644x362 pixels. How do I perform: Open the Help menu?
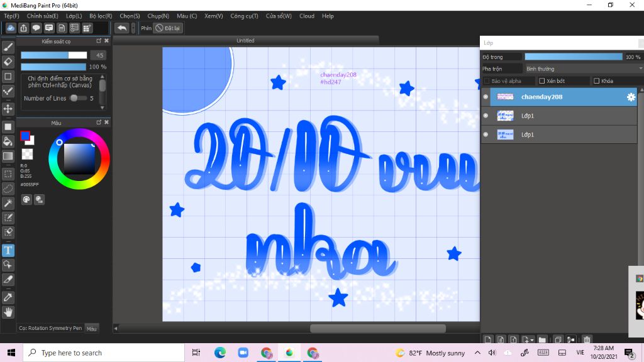tap(328, 16)
